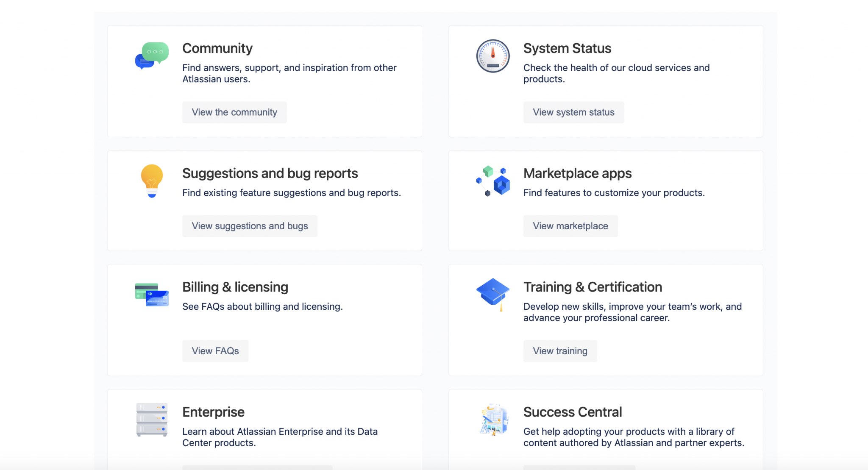Click the Training & Certification heading

(x=592, y=286)
